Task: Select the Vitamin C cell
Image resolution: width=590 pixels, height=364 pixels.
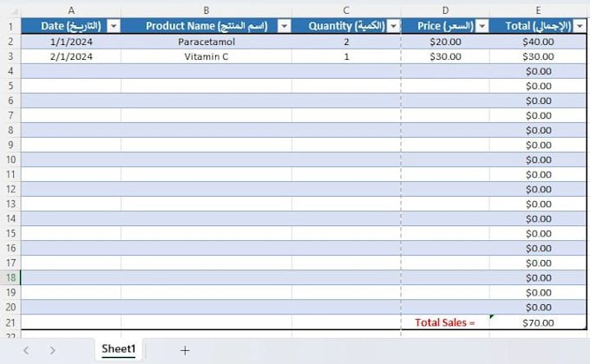Action: 206,56
